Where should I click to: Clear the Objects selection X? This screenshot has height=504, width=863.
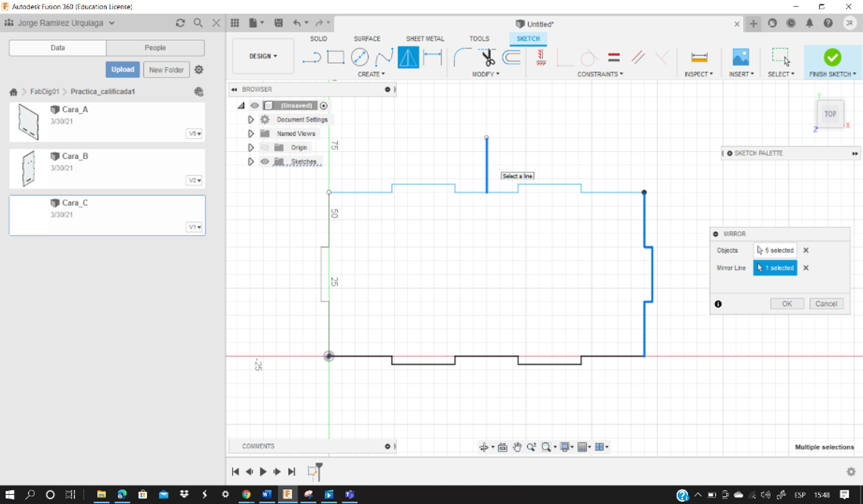coord(806,250)
